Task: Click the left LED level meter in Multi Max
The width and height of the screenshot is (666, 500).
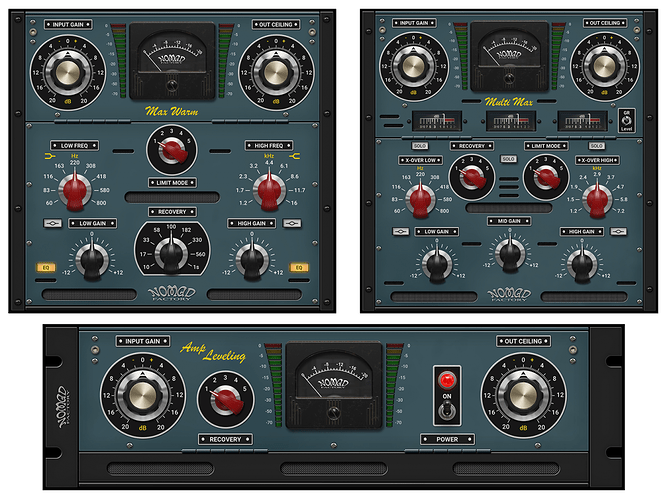Action: click(462, 56)
